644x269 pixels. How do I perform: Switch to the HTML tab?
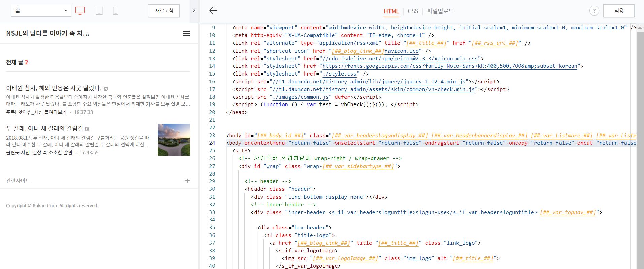(391, 11)
